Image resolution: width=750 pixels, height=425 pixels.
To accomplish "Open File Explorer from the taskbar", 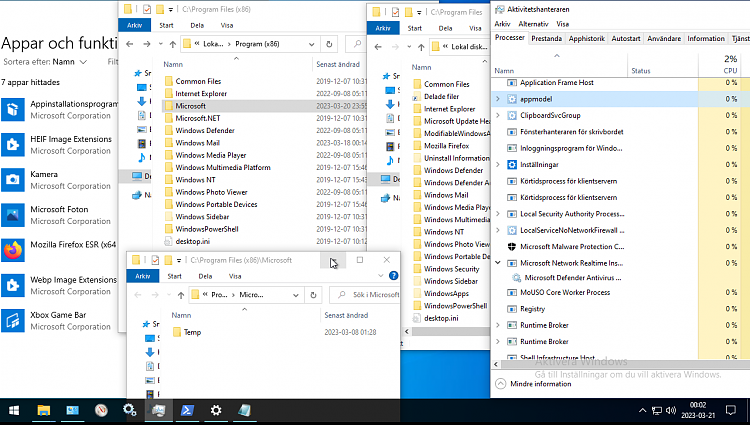I will click(44, 410).
